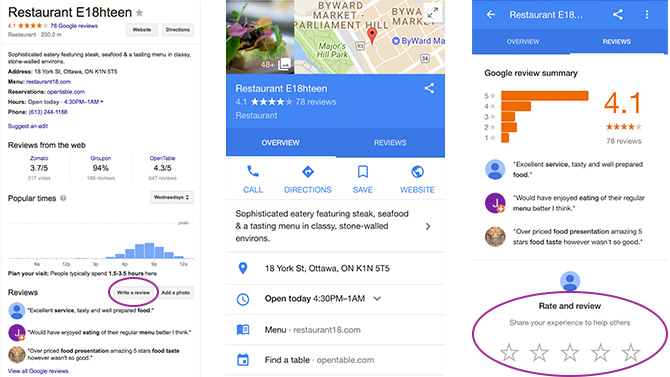
Task: Open restaurant18.com menu link
Action: (48, 82)
